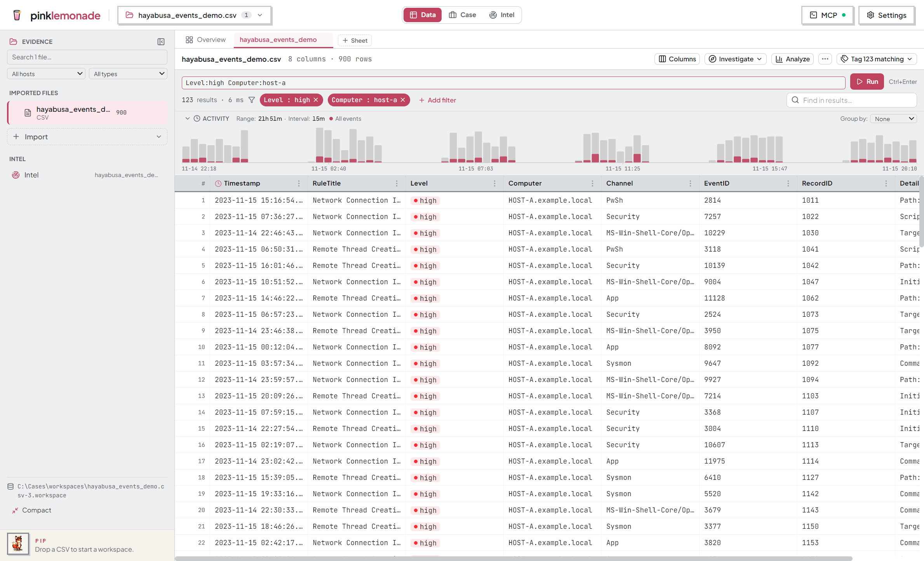924x561 pixels.
Task: Remove the Computer : host-a filter chip
Action: point(403,100)
